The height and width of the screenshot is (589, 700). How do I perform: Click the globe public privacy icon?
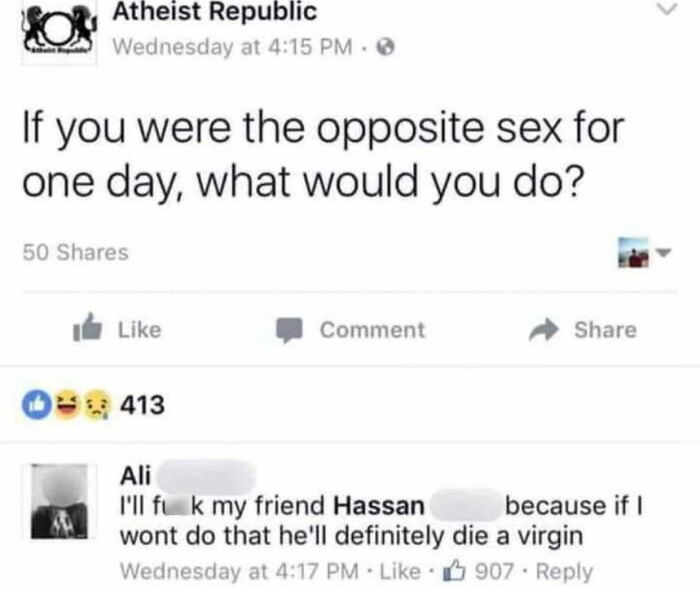(386, 47)
